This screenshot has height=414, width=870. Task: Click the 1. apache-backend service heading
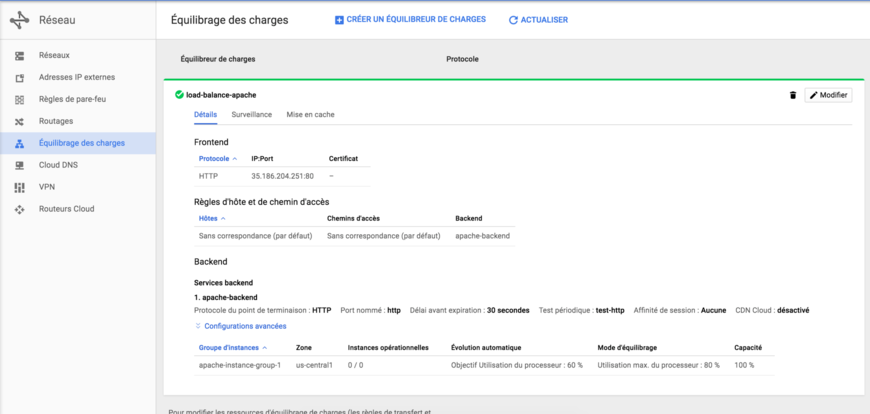pyautogui.click(x=226, y=297)
